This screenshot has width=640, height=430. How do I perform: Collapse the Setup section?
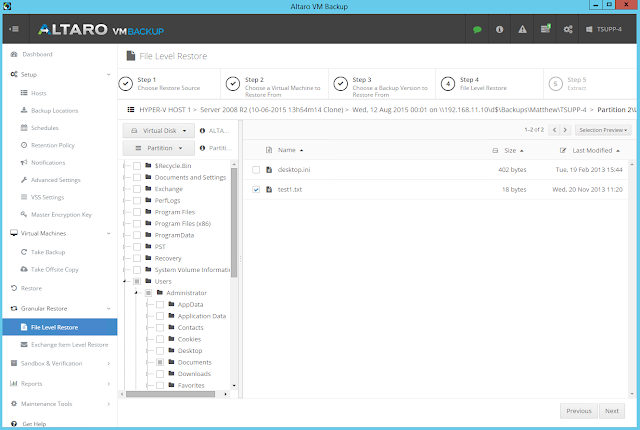tap(109, 74)
